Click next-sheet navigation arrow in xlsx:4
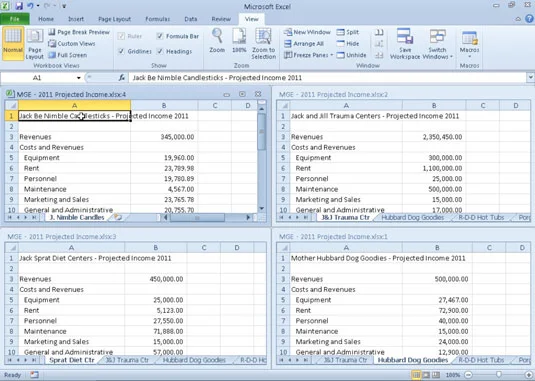Screen dimensions: 535x381 (25, 217)
